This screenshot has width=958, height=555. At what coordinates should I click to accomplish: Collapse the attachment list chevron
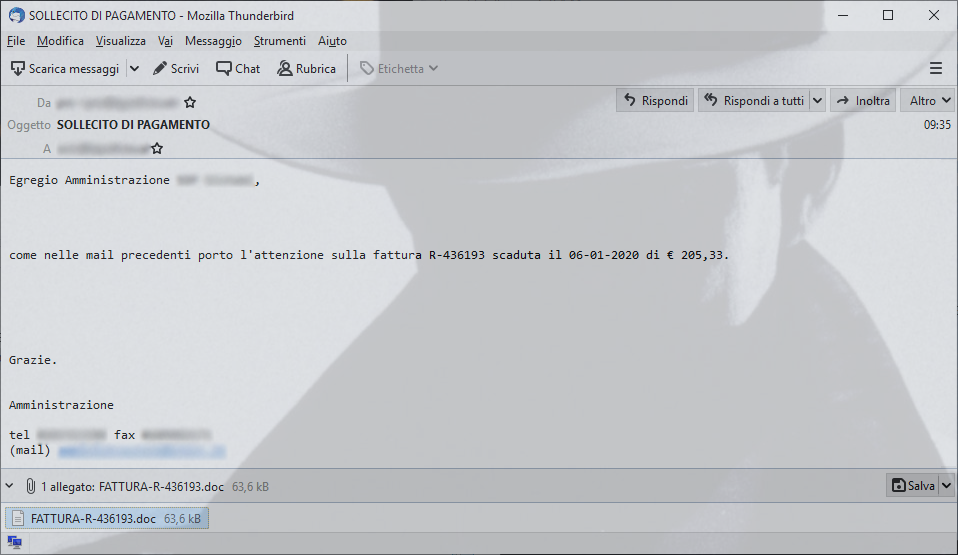coord(10,486)
